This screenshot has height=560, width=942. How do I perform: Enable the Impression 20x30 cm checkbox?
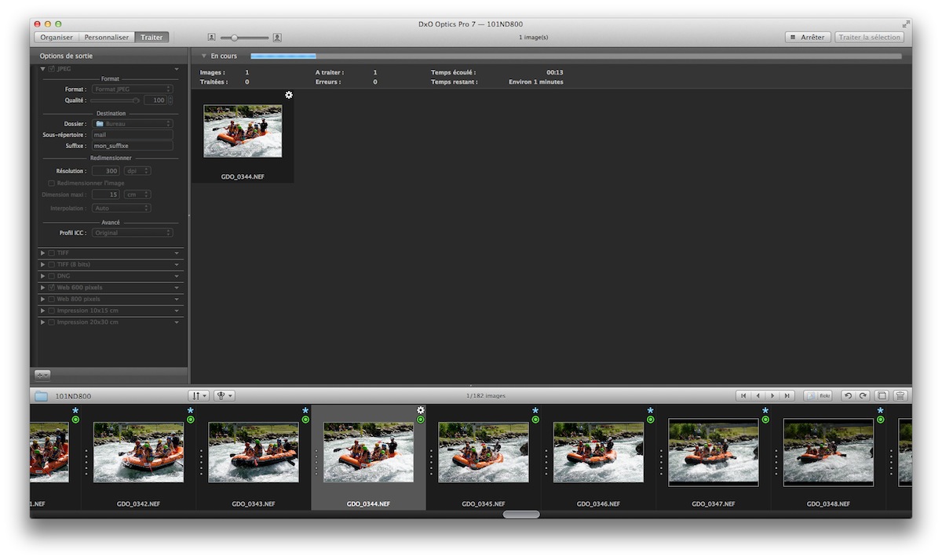click(x=52, y=322)
